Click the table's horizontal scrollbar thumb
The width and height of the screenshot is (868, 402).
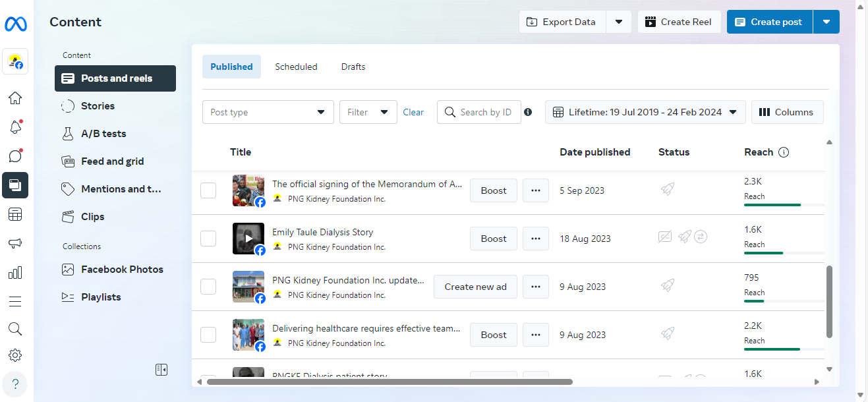click(x=390, y=382)
